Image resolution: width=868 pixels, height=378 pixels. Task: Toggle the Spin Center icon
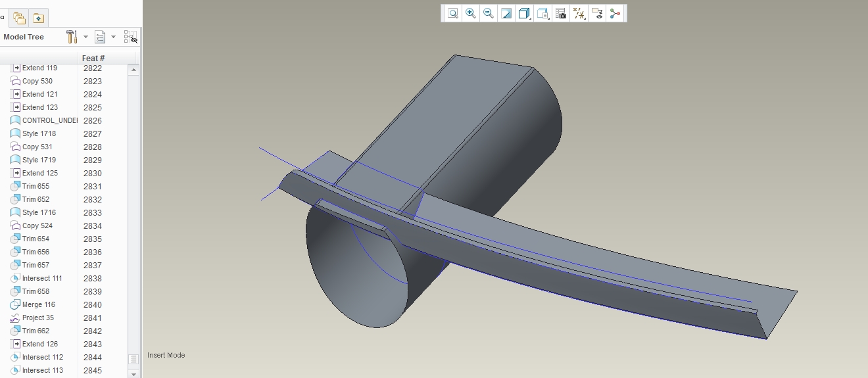click(x=615, y=13)
